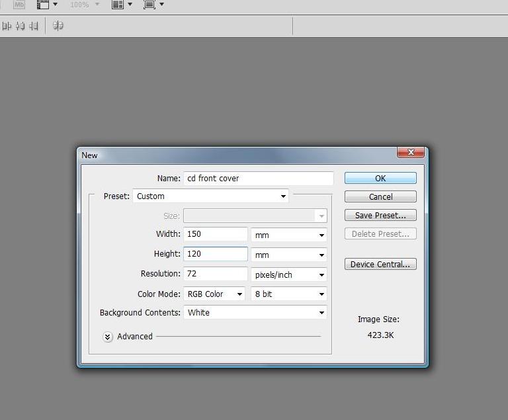Expand the Screen Mode dropdown arrow
The image size is (508, 420).
[161, 5]
